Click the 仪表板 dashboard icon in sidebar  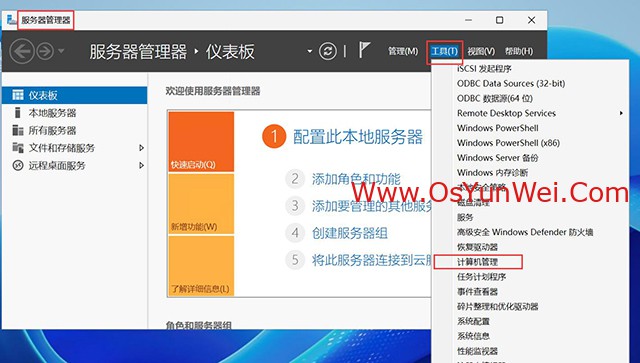point(18,95)
